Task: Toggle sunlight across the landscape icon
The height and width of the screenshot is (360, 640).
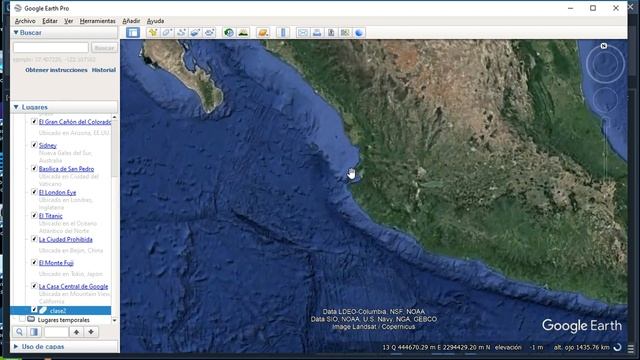Action: point(243,33)
